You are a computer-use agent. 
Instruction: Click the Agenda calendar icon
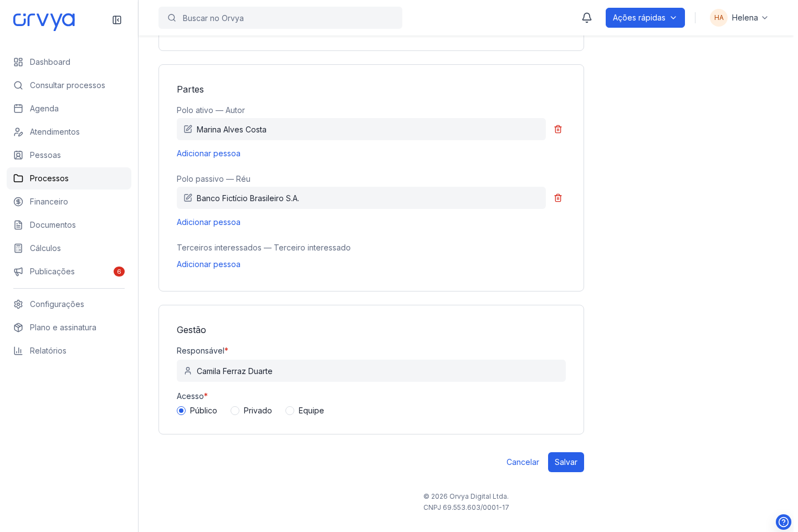[x=18, y=109]
